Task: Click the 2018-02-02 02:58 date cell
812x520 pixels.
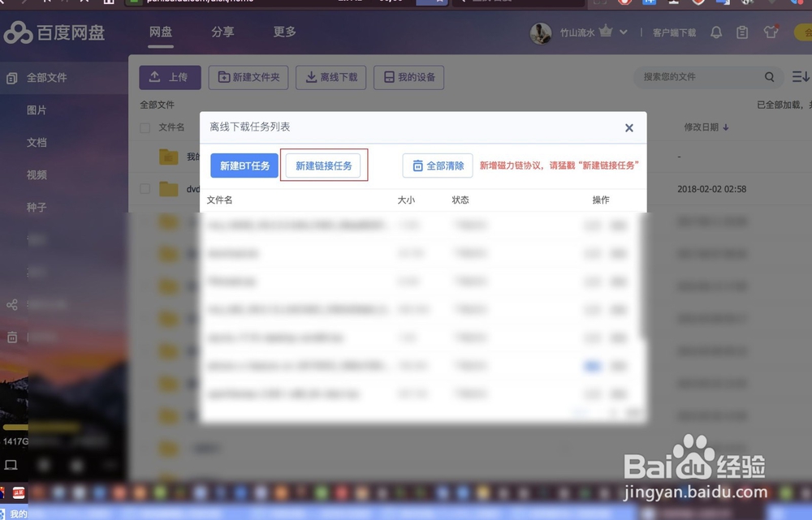Action: [x=711, y=189]
